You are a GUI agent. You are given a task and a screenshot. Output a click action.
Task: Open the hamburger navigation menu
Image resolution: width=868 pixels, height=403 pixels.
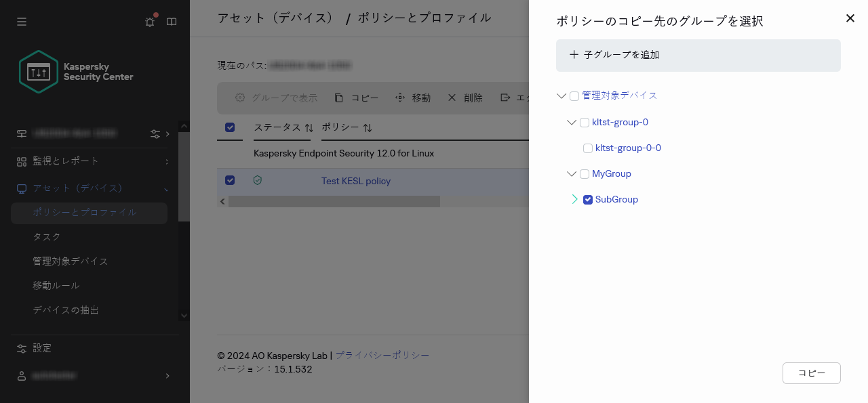point(22,22)
